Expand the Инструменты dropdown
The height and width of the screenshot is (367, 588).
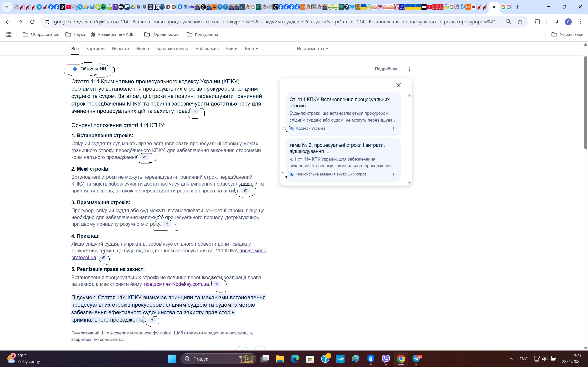point(312,49)
